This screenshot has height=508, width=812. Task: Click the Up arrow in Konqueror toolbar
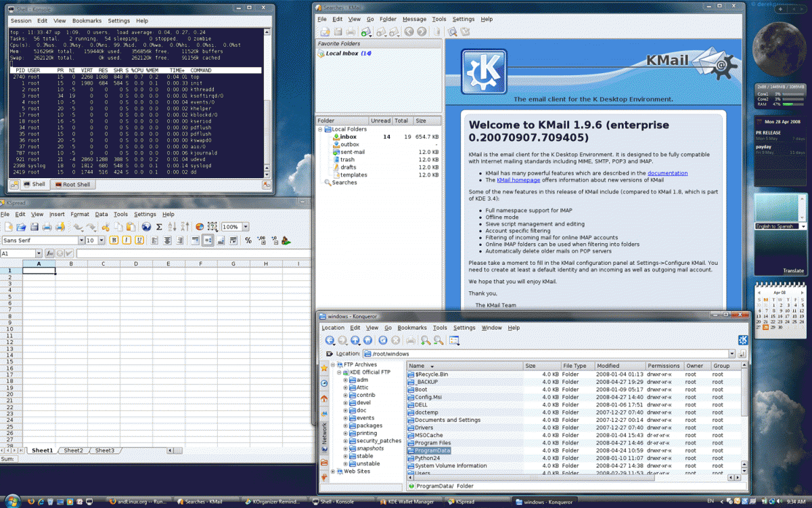pyautogui.click(x=355, y=341)
